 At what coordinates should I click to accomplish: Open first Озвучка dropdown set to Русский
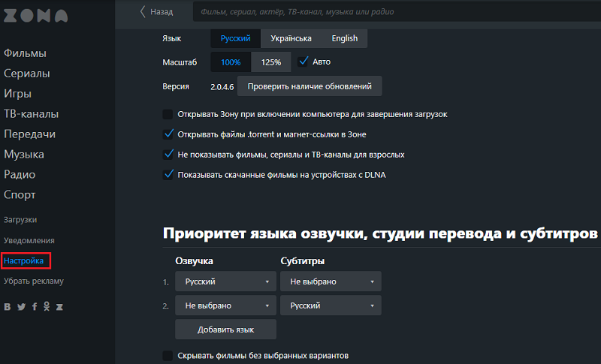click(x=226, y=281)
